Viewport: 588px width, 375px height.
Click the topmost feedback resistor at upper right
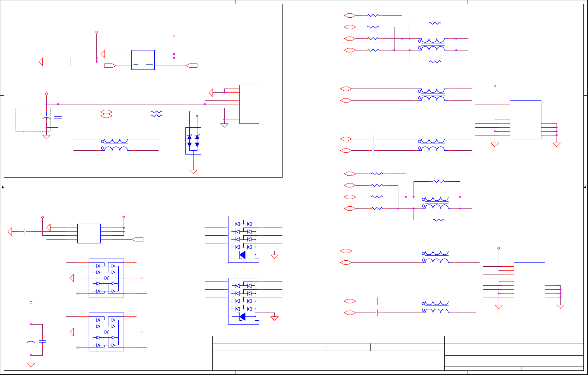435,23
